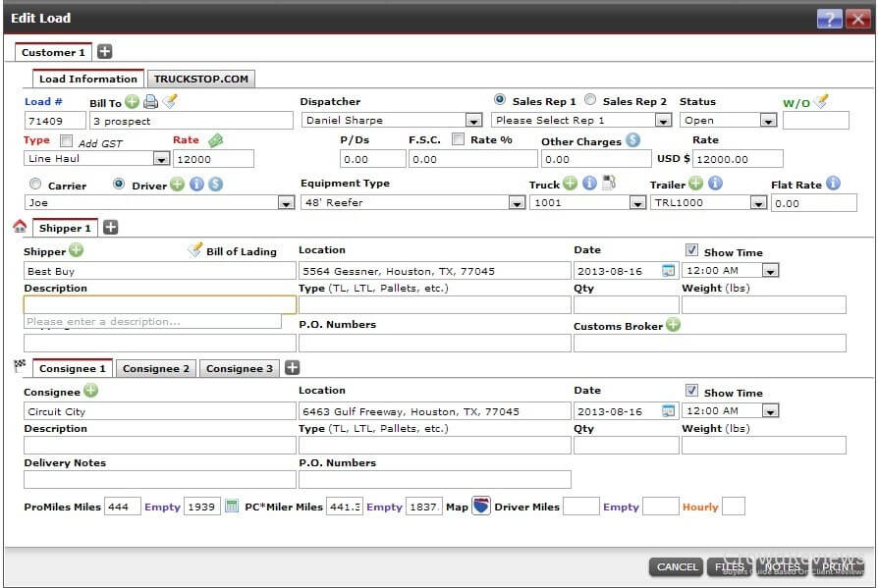Viewport: 878px width, 588px height.
Task: Click the printer icon beside Bill To
Action: coord(150,101)
